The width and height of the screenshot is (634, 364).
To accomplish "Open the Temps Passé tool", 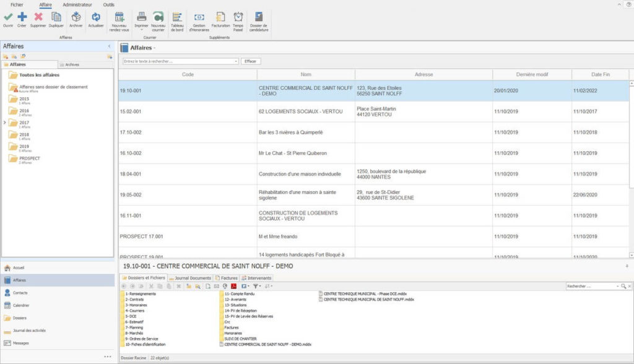I will [x=238, y=19].
